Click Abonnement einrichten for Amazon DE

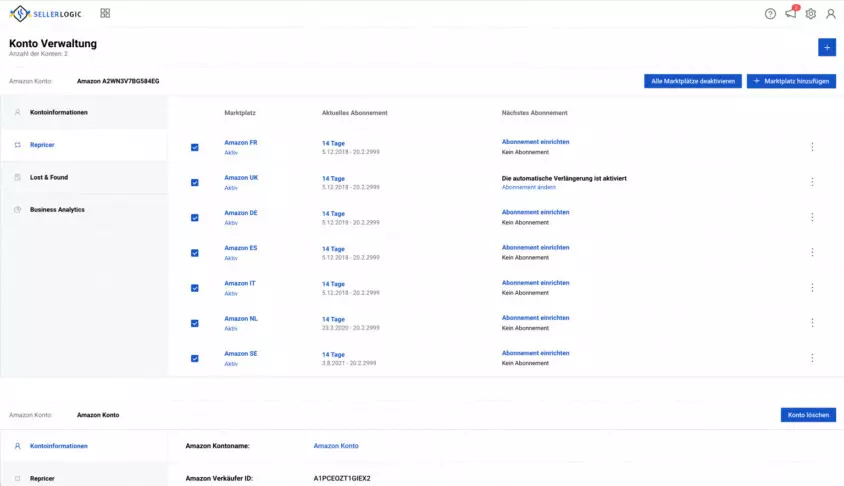click(x=536, y=212)
